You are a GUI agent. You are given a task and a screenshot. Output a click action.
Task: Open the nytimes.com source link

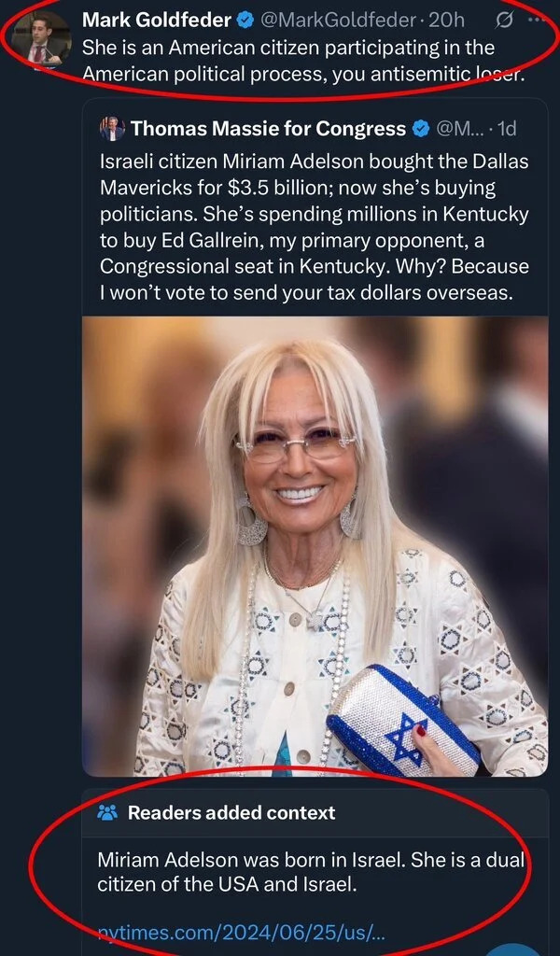coord(241,932)
